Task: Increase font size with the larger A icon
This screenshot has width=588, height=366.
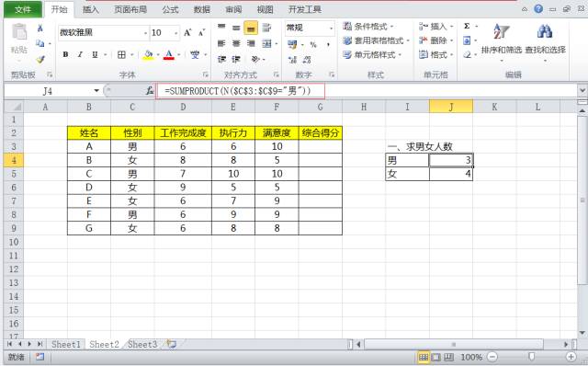Action: pos(187,33)
